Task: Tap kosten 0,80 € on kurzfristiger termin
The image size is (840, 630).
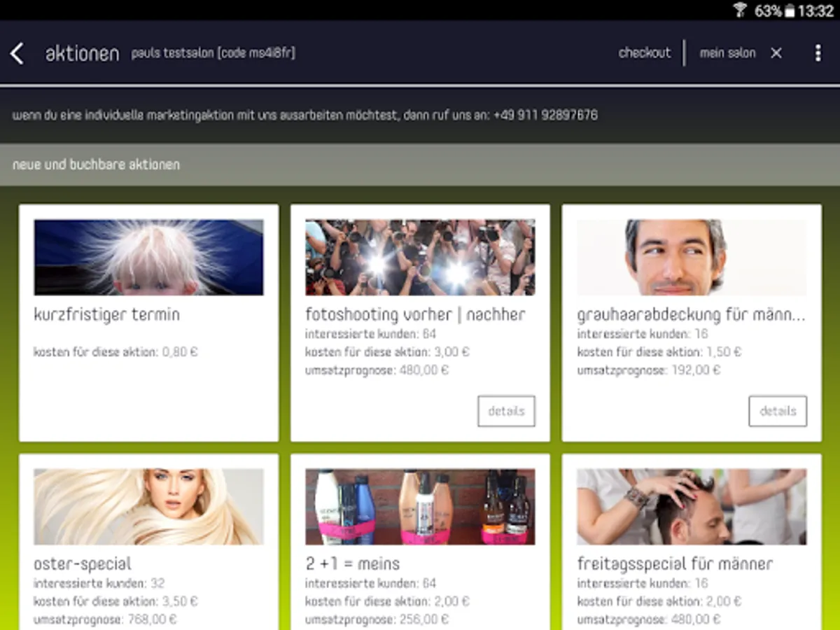Action: 115,352
